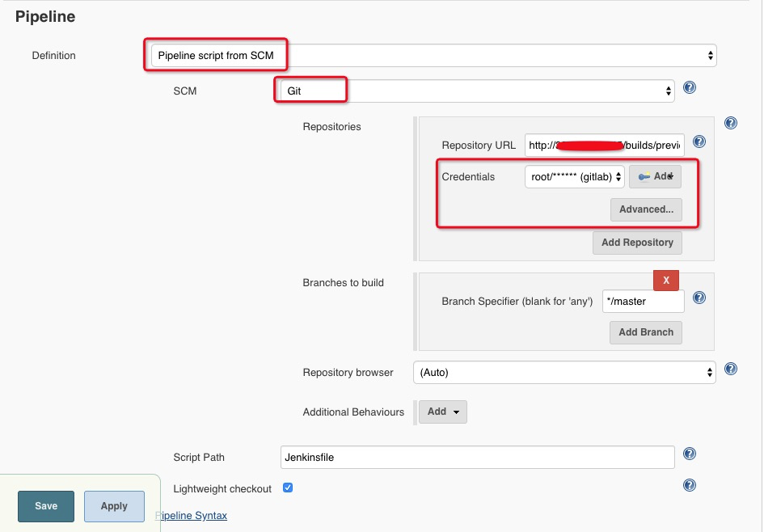This screenshot has height=532, width=764.
Task: Click the Script Path Jenkinsfile field
Action: [x=478, y=458]
